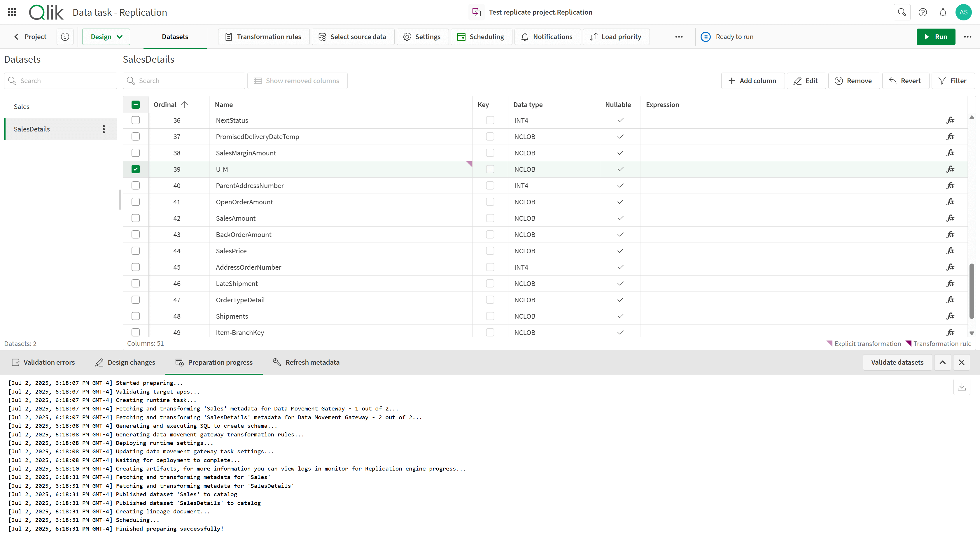Focus the Datasets search field
Screen dimensions: 980x551
point(60,81)
